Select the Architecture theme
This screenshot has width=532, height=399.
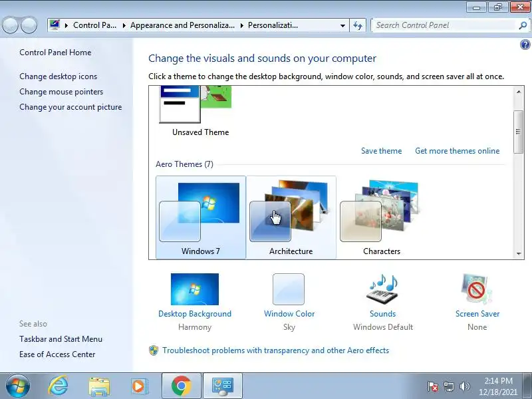click(291, 217)
